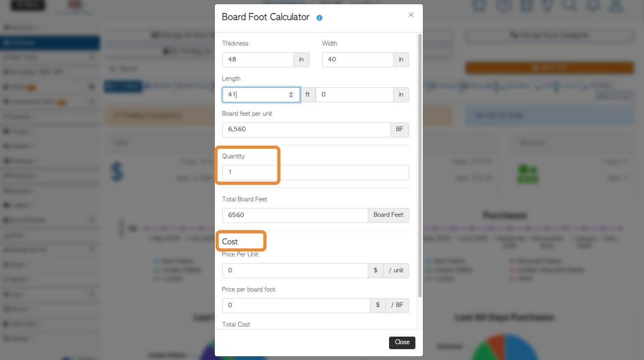Decrement the Length feet stepper down arrow
This screenshot has height=360, width=644.
pyautogui.click(x=291, y=96)
